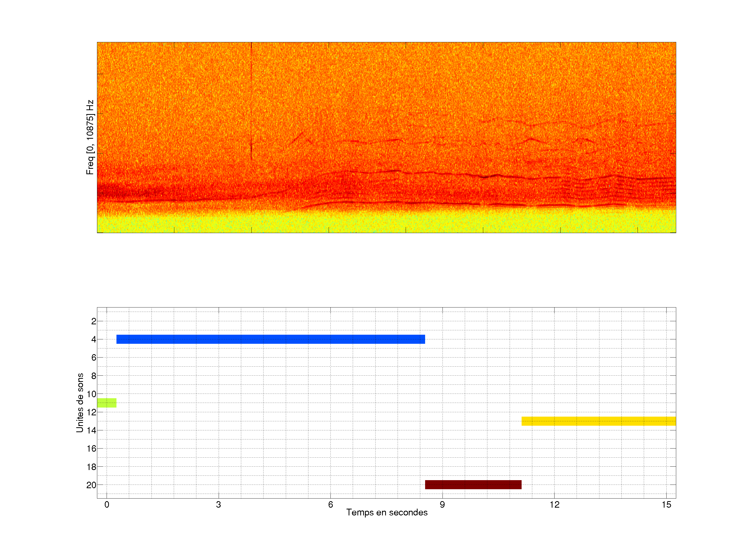Click the y-axis tick label 20

tap(91, 485)
